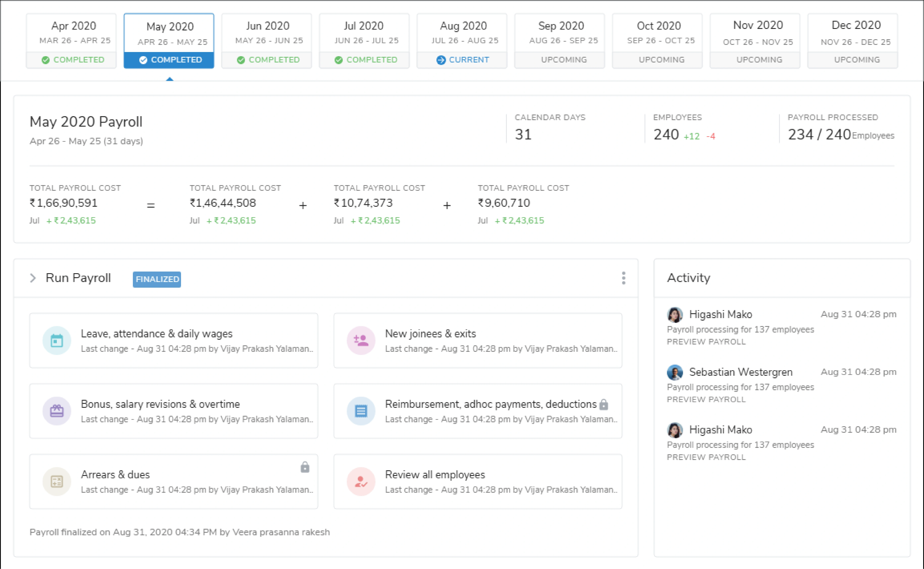Open the Dec 2020 upcoming payroll tab

(853, 41)
